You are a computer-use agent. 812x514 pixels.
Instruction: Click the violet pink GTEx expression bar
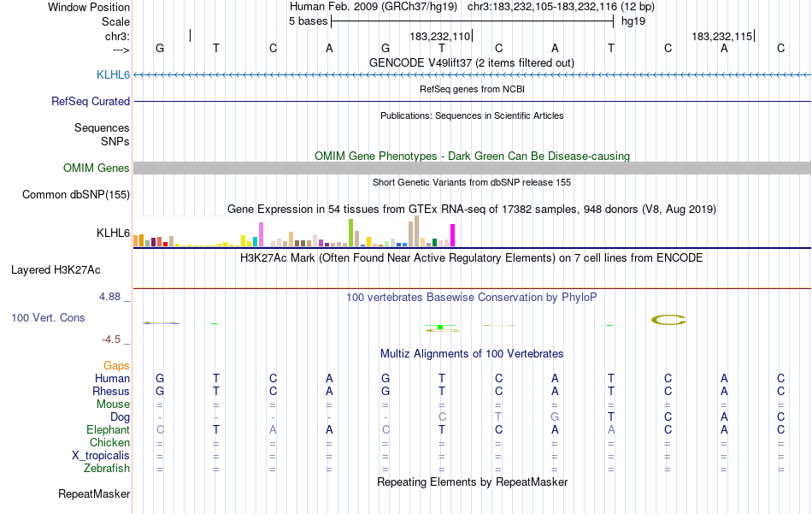(261, 234)
